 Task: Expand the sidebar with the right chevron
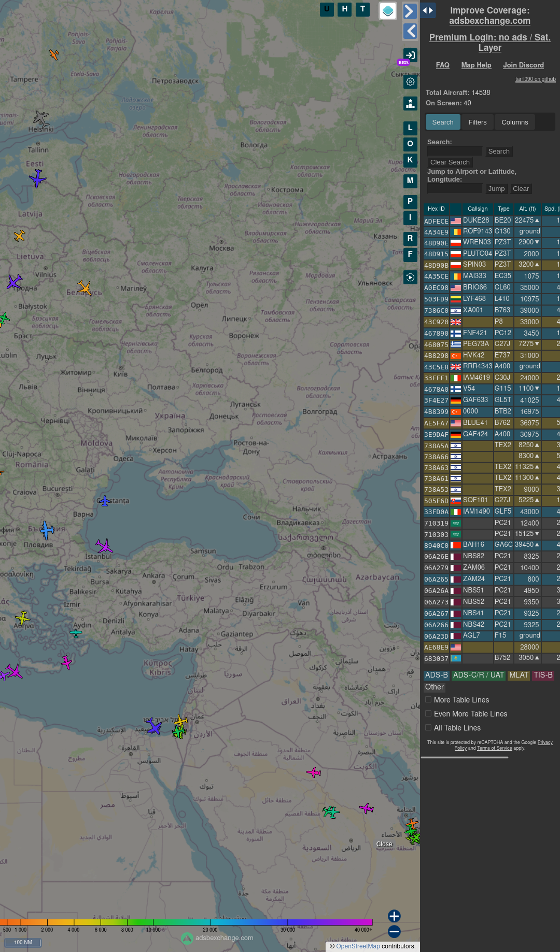(x=410, y=11)
